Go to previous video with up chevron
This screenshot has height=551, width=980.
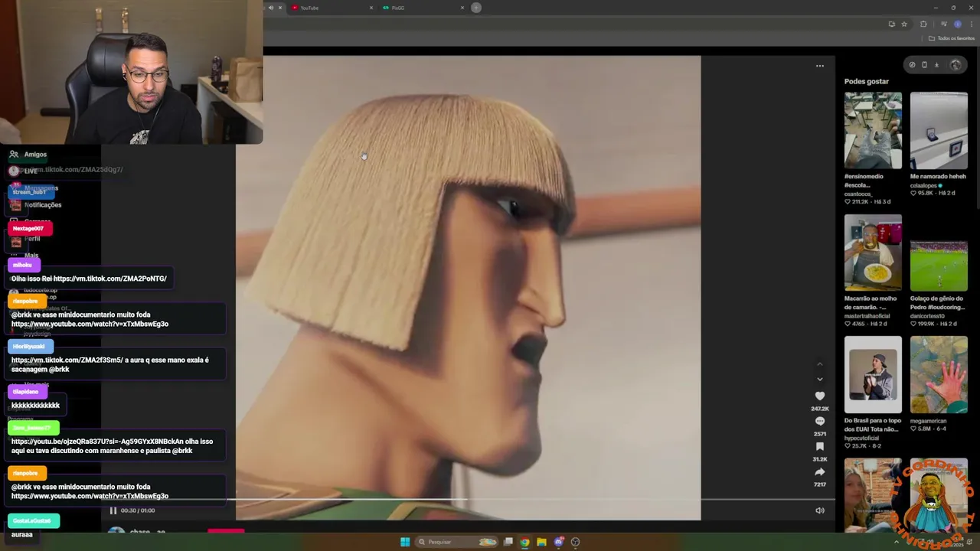tap(819, 364)
